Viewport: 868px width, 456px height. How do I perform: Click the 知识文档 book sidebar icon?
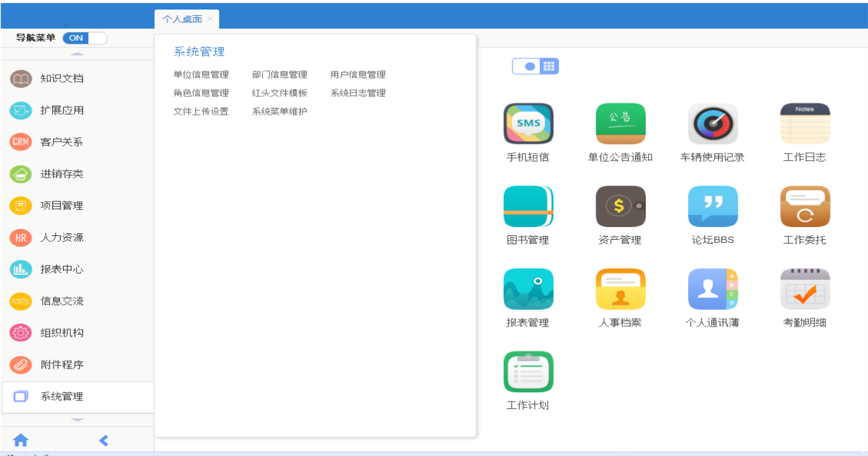pyautogui.click(x=21, y=78)
